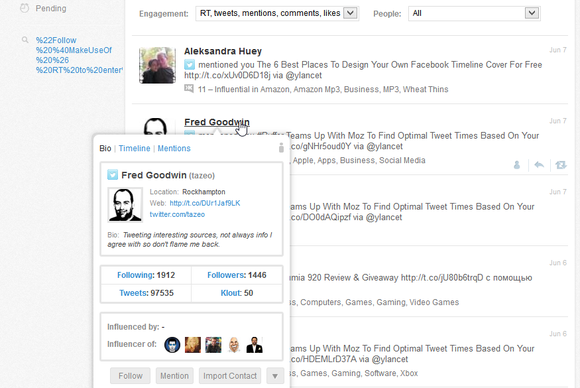Click Twitter icon beside Fred Goodwin (tazeo)

tap(112, 175)
